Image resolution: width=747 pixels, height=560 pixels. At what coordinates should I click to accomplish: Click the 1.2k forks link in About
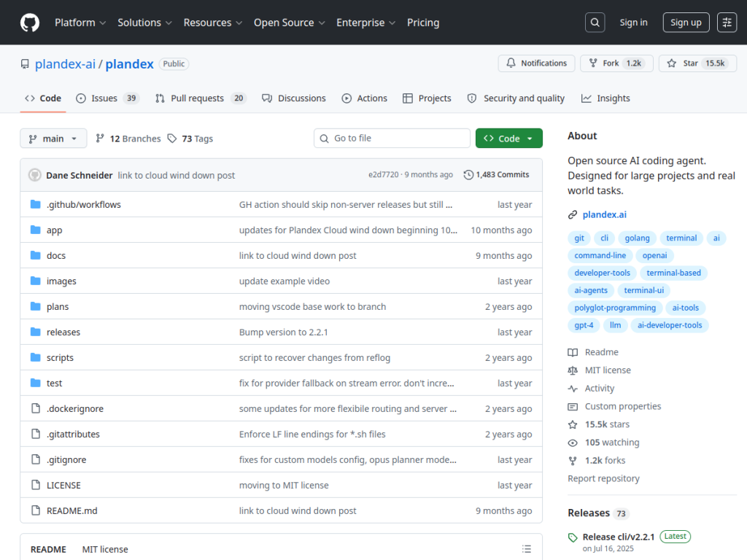pyautogui.click(x=605, y=461)
